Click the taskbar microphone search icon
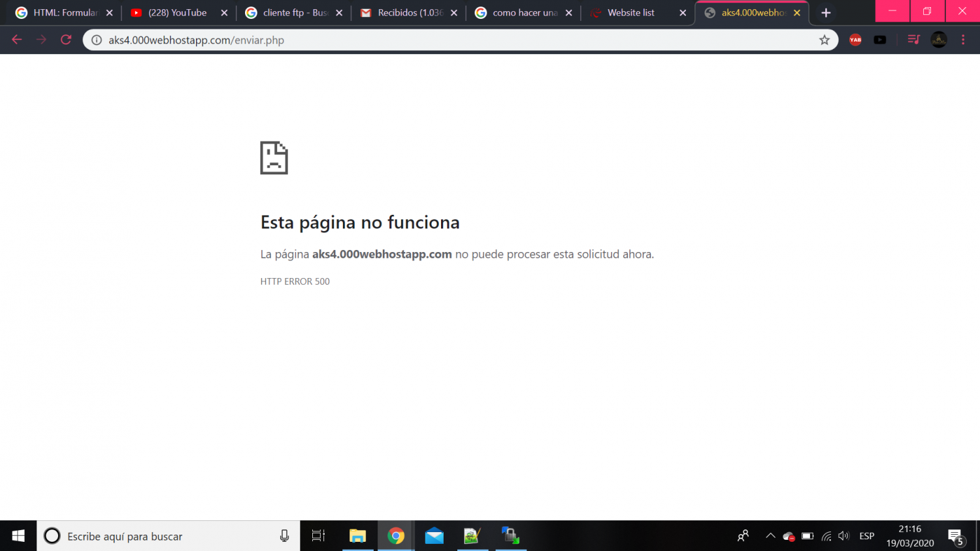The height and width of the screenshot is (551, 980). tap(284, 536)
